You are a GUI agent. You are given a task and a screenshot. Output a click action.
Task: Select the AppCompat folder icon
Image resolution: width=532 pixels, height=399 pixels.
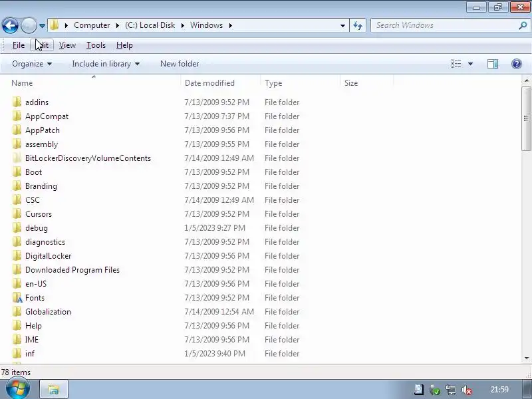(17, 116)
